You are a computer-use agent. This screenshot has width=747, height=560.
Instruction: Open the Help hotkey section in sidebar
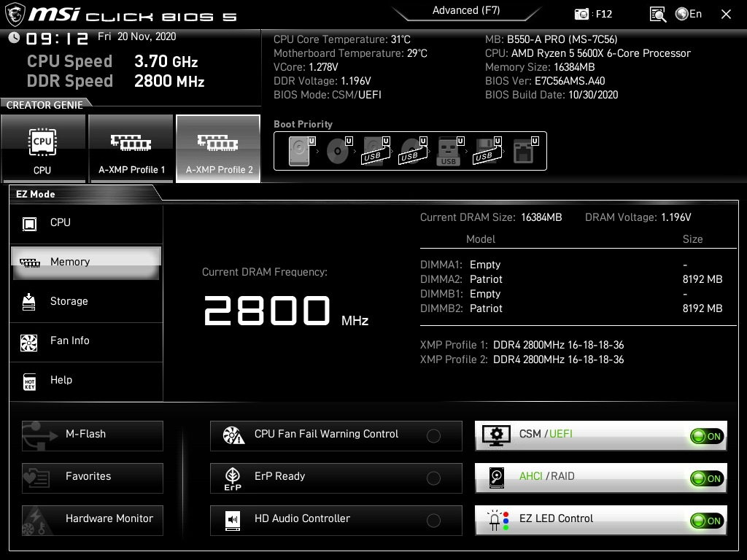[x=86, y=381]
